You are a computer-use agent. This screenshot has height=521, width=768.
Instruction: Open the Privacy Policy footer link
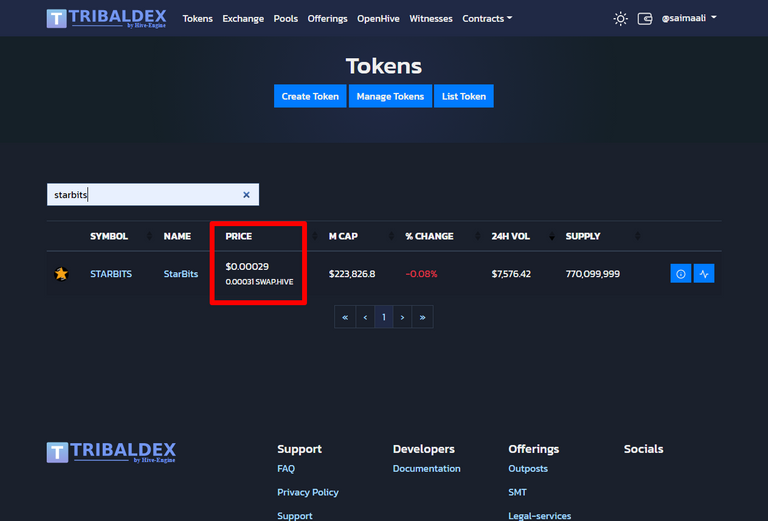click(x=308, y=492)
